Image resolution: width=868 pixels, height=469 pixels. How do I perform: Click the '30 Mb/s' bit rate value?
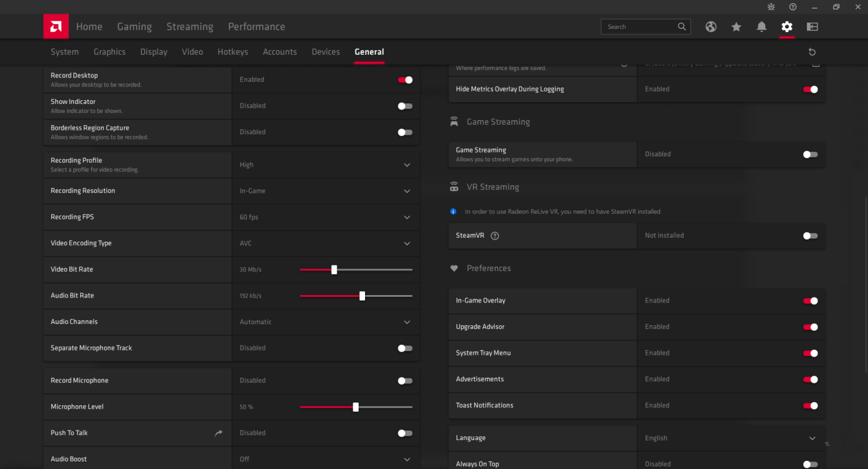coord(250,270)
